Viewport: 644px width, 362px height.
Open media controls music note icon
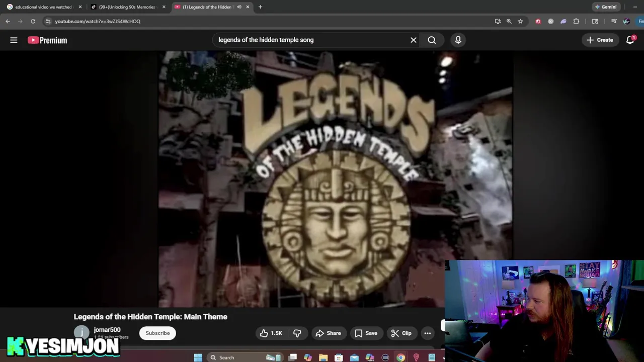[x=614, y=21]
